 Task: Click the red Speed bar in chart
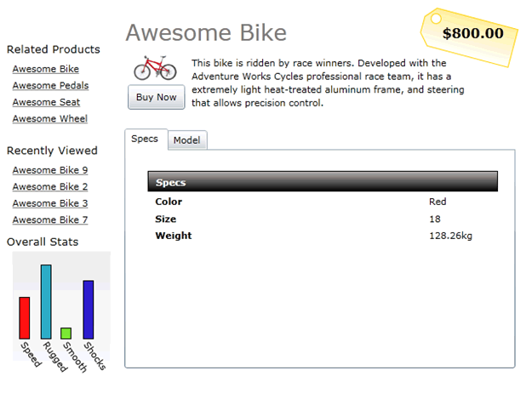tap(25, 318)
